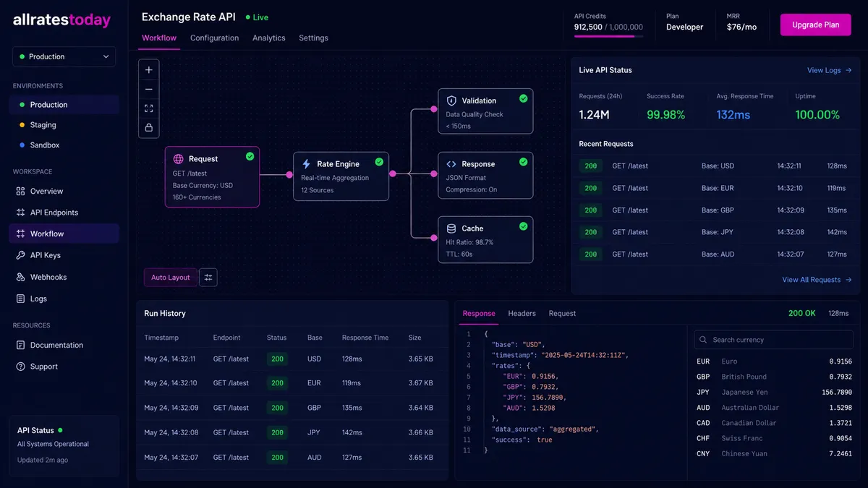Screen dimensions: 868x488
Task: Open layout options sliders icon
Action: coord(208,277)
